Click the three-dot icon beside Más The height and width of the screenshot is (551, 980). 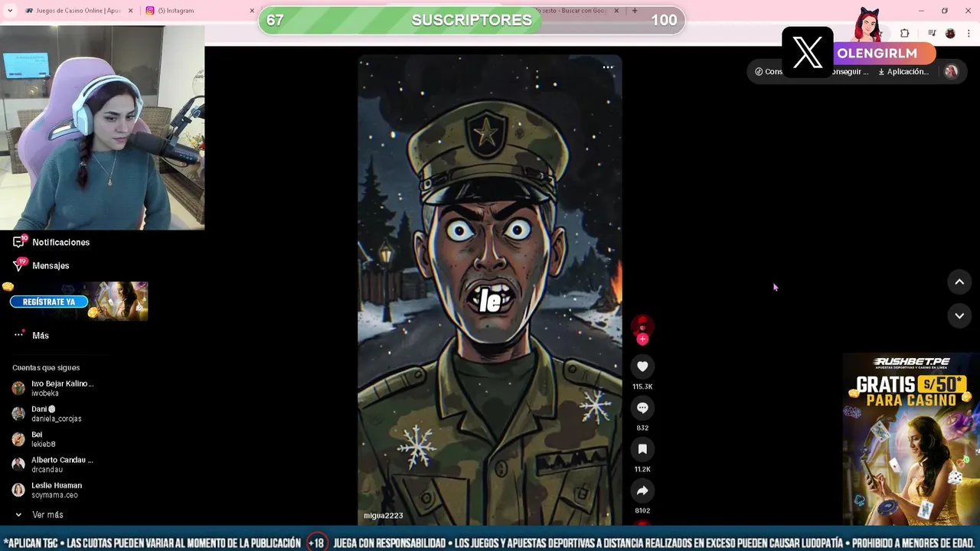tap(18, 335)
